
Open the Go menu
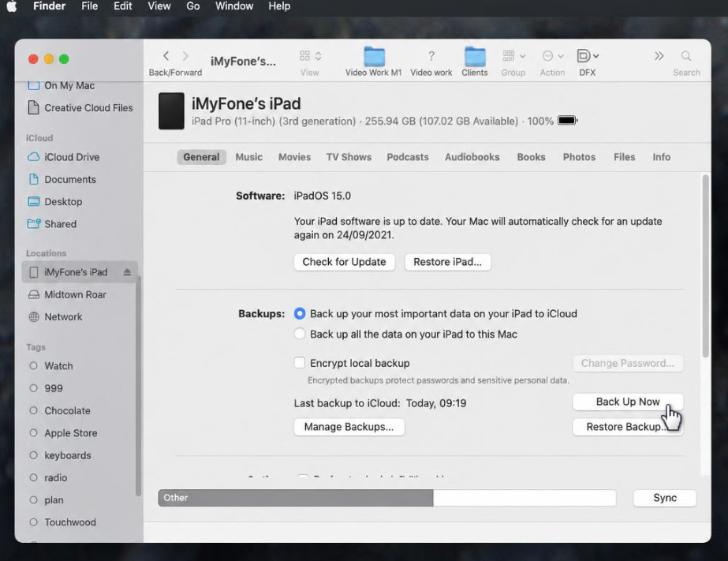(193, 6)
